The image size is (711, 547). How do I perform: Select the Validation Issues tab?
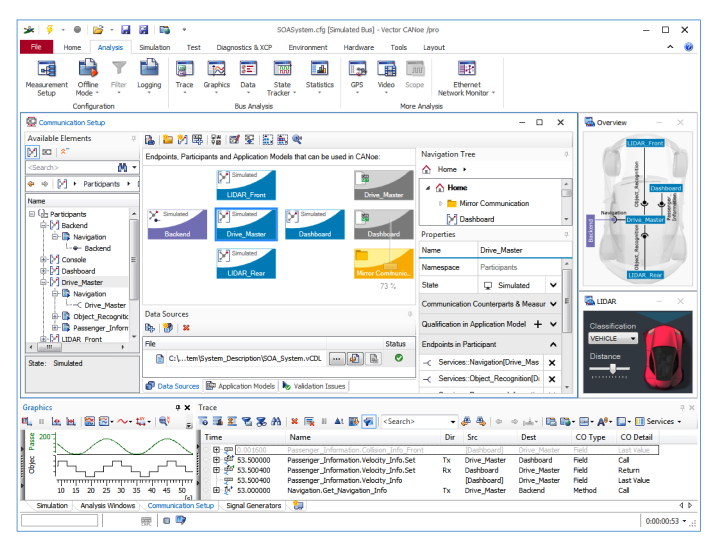tap(318, 385)
